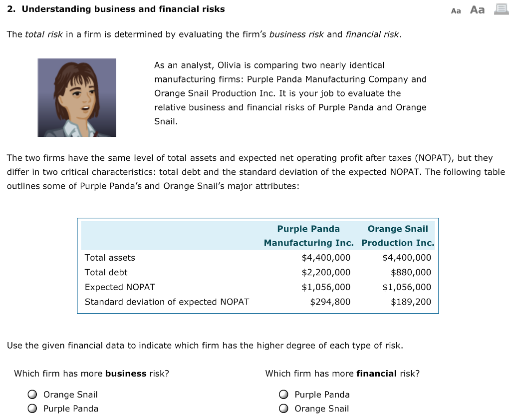
Task: Click the Standard deviation of expected NOPAT label
Action: (167, 302)
